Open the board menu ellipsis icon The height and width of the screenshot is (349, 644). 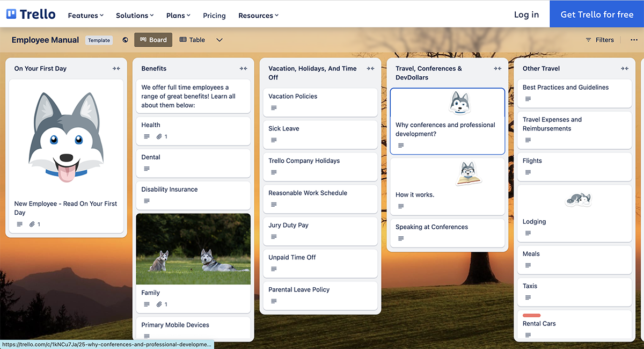click(634, 39)
